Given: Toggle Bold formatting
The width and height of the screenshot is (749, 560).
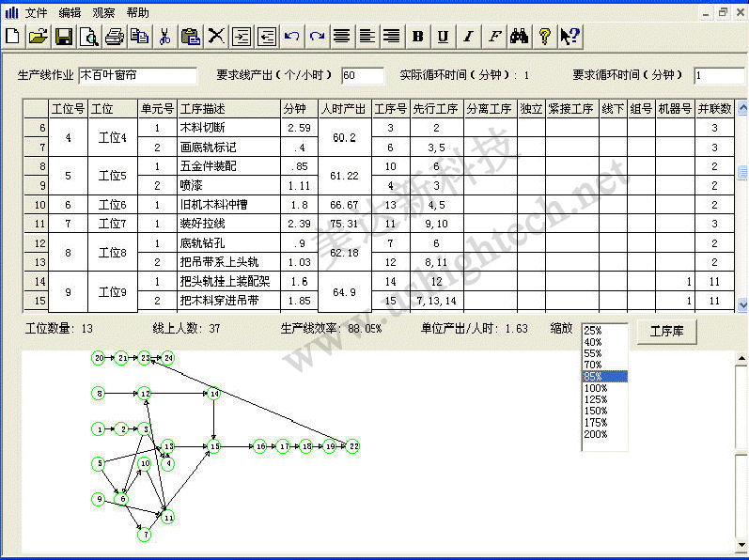Looking at the screenshot, I should click(418, 37).
